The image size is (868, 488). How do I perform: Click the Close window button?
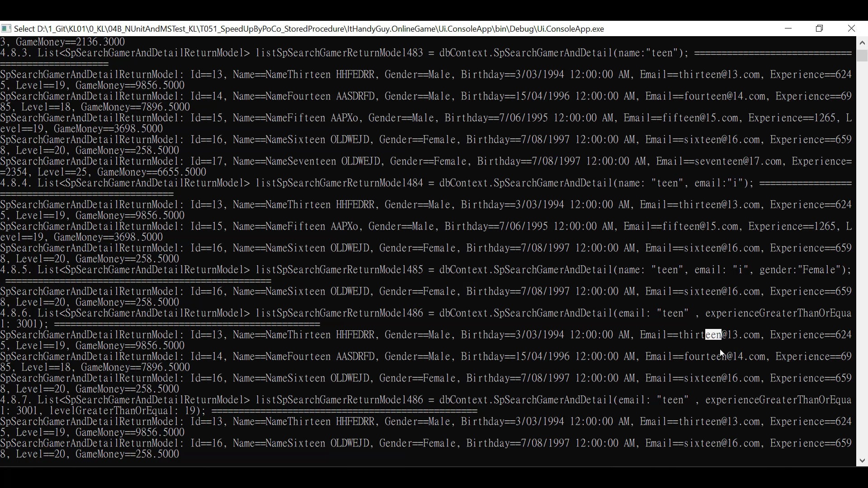(x=852, y=28)
